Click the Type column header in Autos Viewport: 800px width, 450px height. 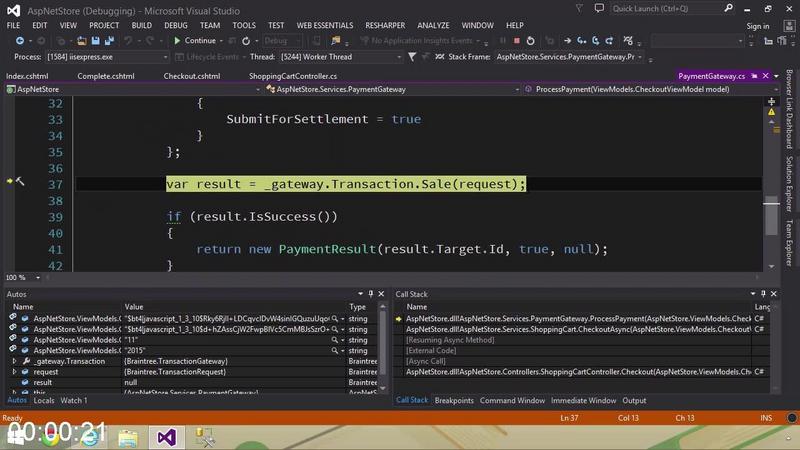click(357, 307)
